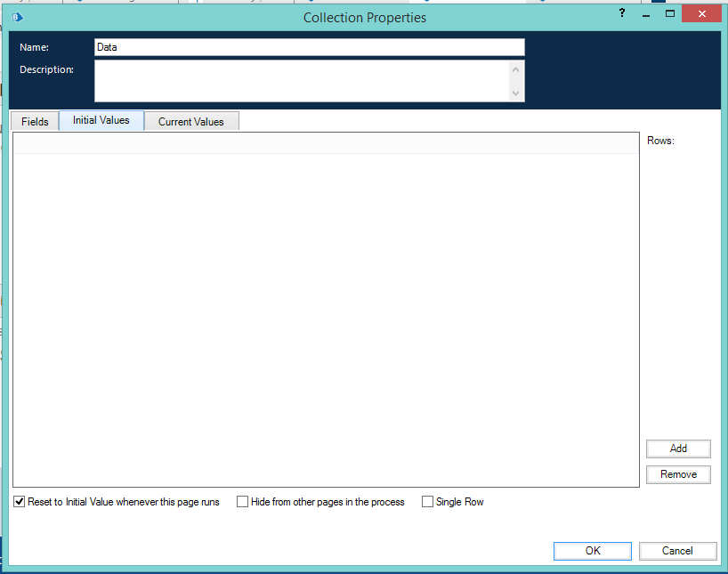Click the Blue Prism logo icon in title bar
The height and width of the screenshot is (574, 728).
pyautogui.click(x=17, y=18)
